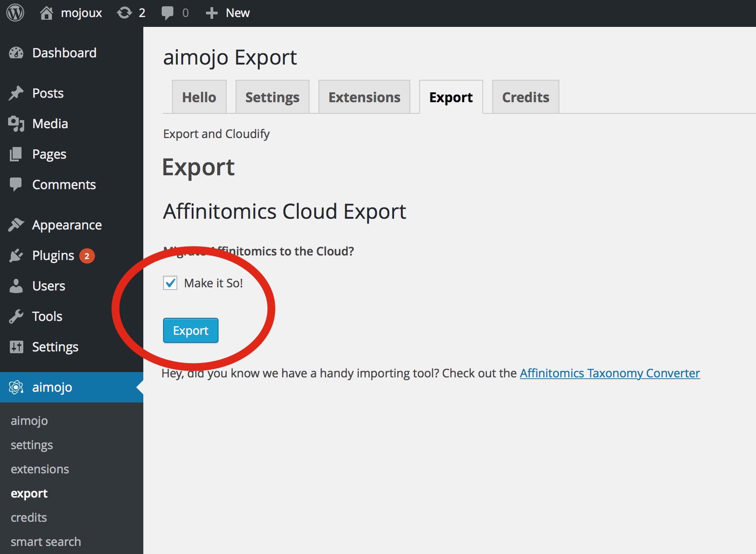
Task: Click the Plugins plug icon
Action: point(16,255)
